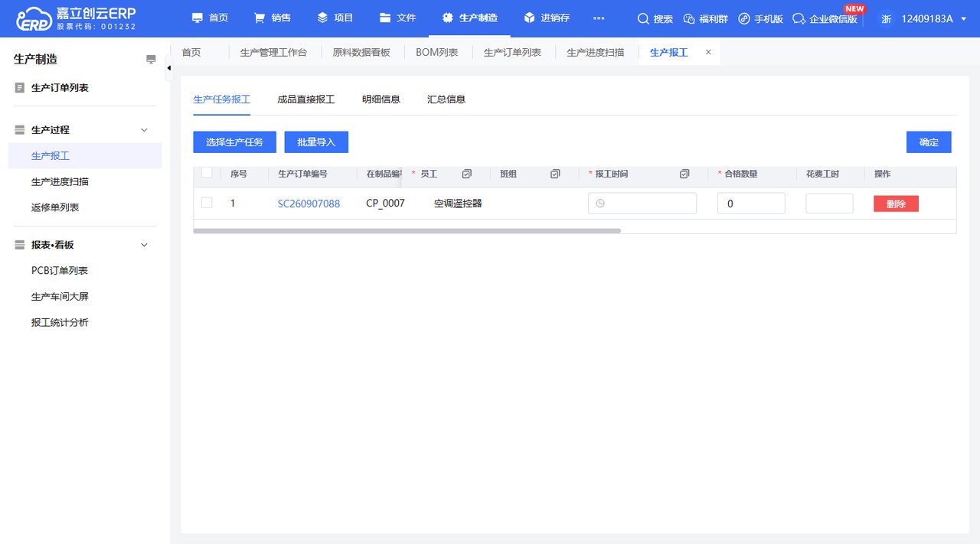Open 生产订单列表 in the sidebar

60,88
